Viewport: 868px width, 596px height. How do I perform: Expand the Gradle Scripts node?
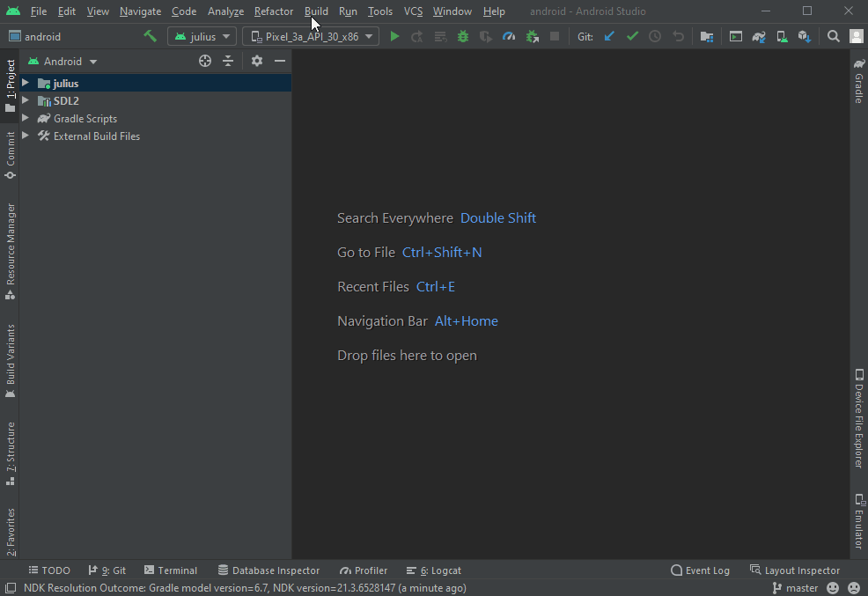tap(26, 118)
